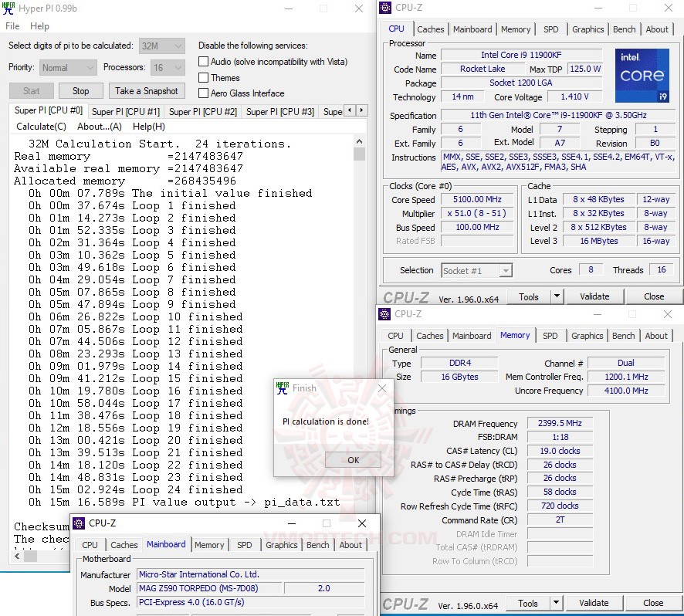Check the Themes checkbox

pos(202,78)
